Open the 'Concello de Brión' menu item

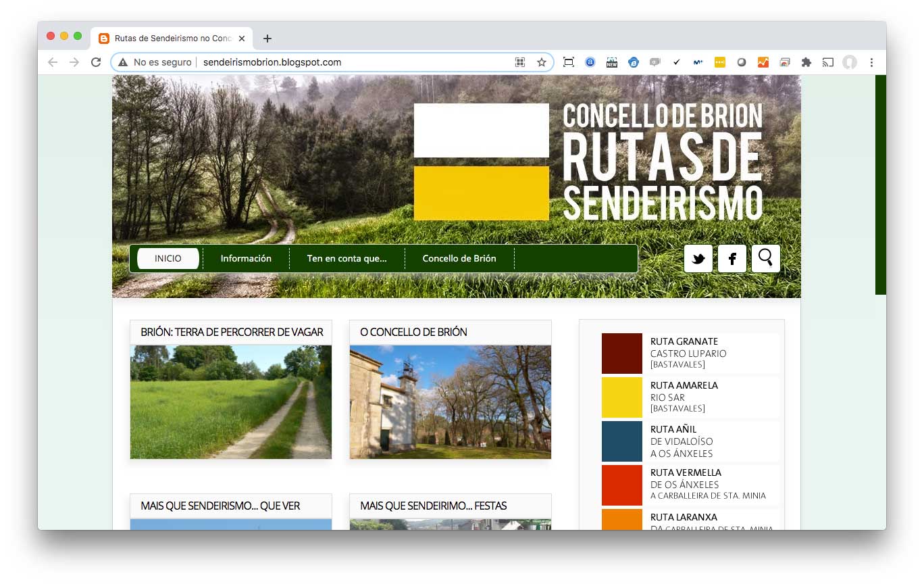point(459,258)
